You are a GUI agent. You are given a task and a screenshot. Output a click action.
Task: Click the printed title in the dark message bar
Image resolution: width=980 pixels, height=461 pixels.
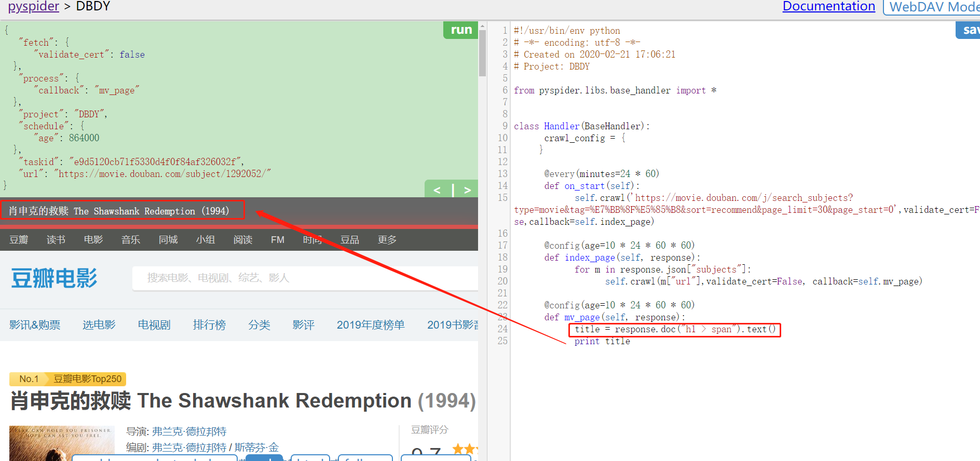pyautogui.click(x=119, y=211)
